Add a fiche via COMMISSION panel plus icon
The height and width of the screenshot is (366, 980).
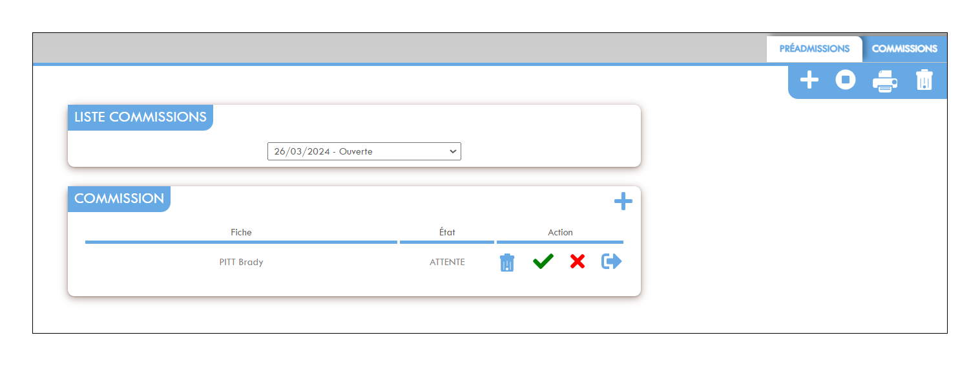coord(623,202)
